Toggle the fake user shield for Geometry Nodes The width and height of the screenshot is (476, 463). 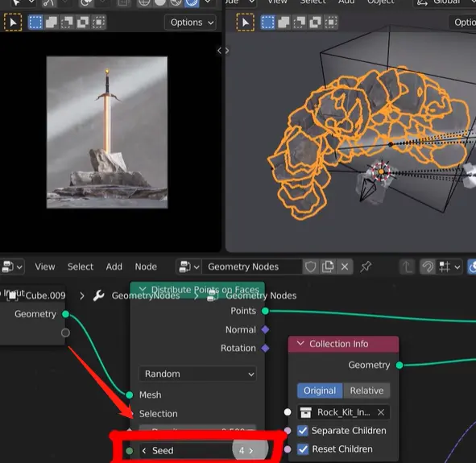coord(311,267)
